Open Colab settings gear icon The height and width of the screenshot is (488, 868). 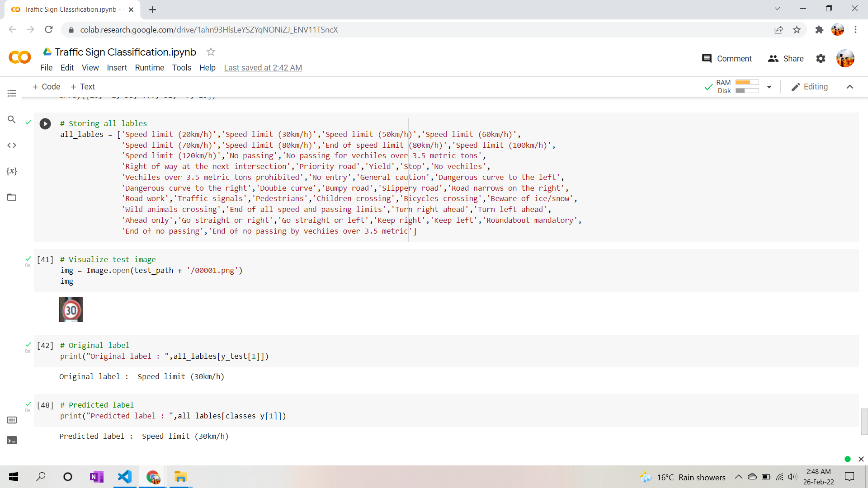[x=821, y=59]
